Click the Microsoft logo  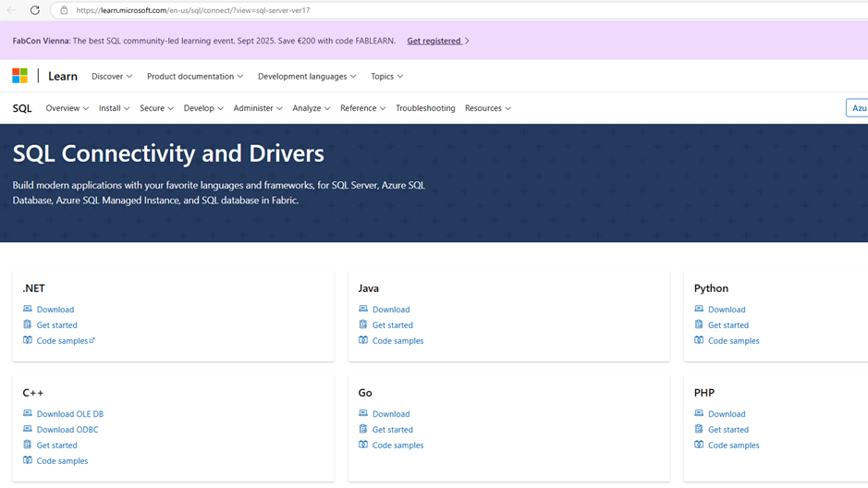pos(20,76)
